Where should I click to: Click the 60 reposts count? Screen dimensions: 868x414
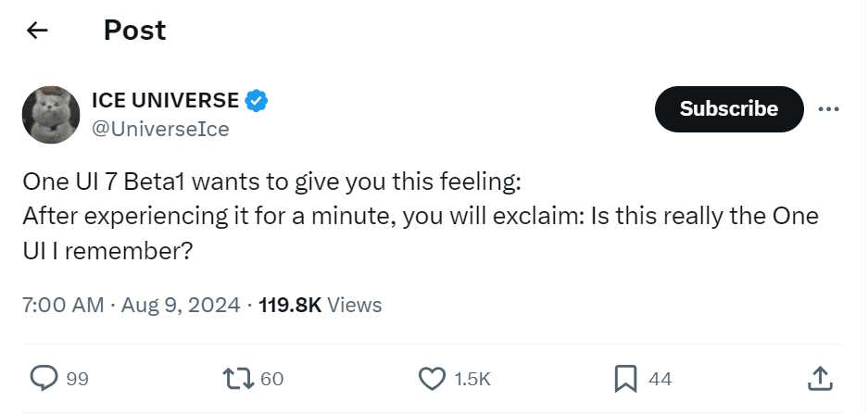click(x=271, y=379)
